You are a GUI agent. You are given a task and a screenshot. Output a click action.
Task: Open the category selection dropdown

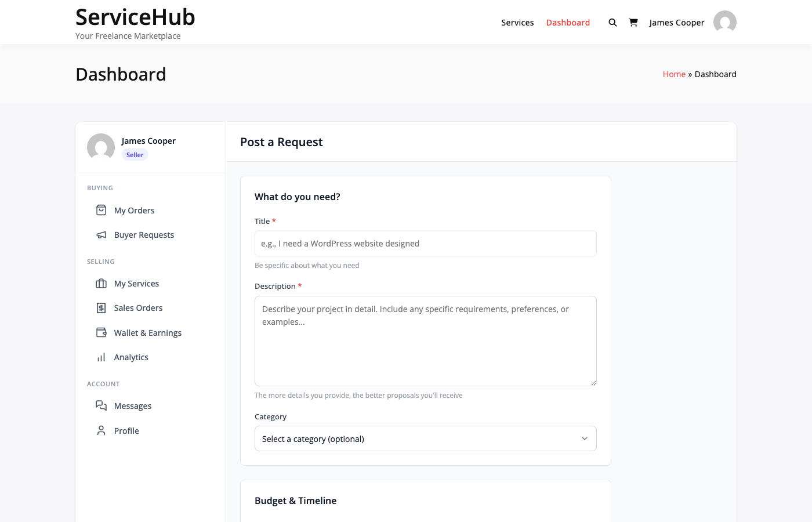pyautogui.click(x=425, y=438)
